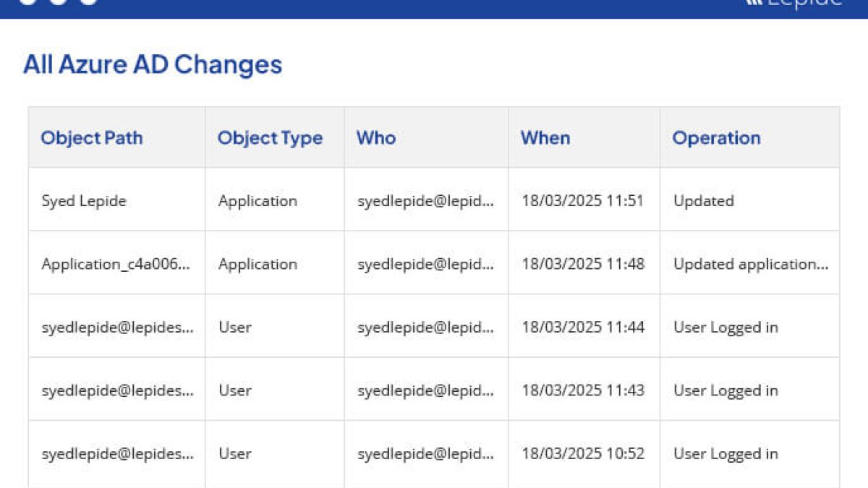
Task: Click the Updated operation cell in first row
Action: click(x=704, y=201)
